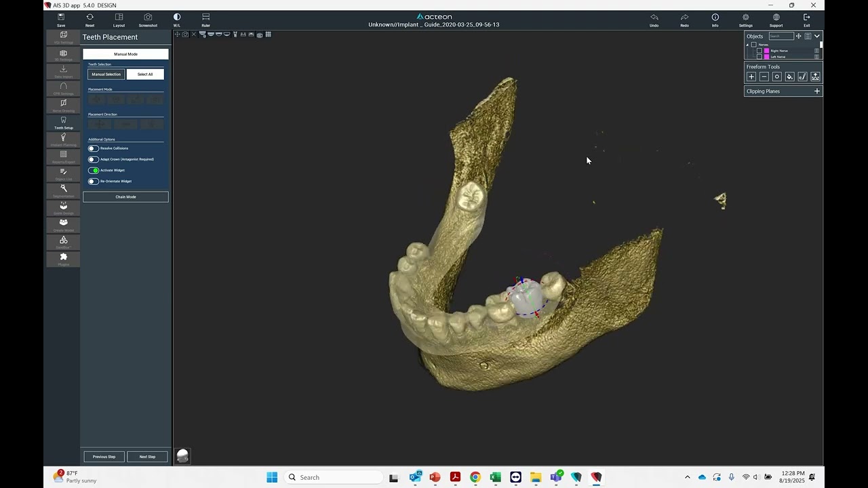
Task: Expand Clipping Planes with plus
Action: pos(816,91)
